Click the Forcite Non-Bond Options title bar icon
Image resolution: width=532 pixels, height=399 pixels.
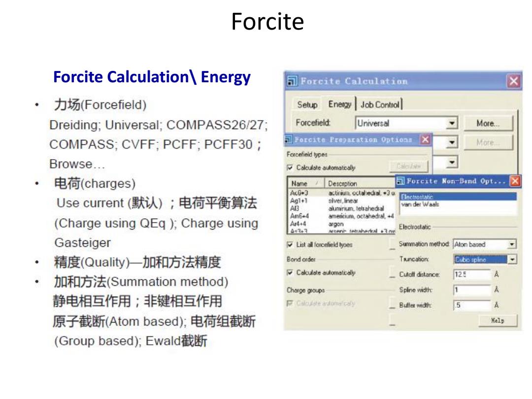point(400,181)
